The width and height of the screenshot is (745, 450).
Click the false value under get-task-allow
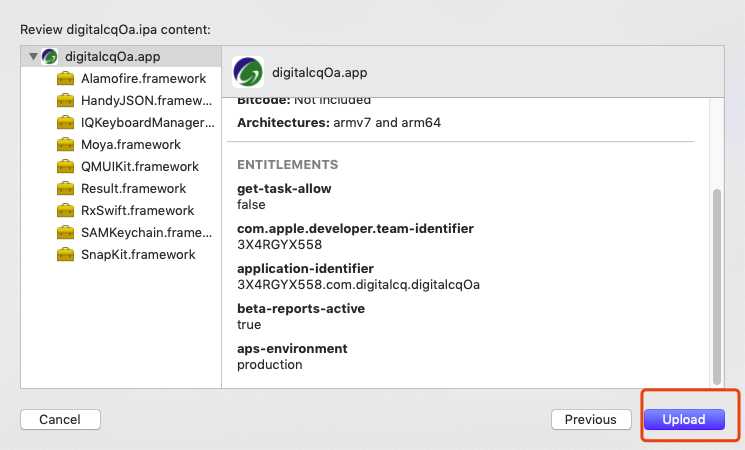coord(251,205)
